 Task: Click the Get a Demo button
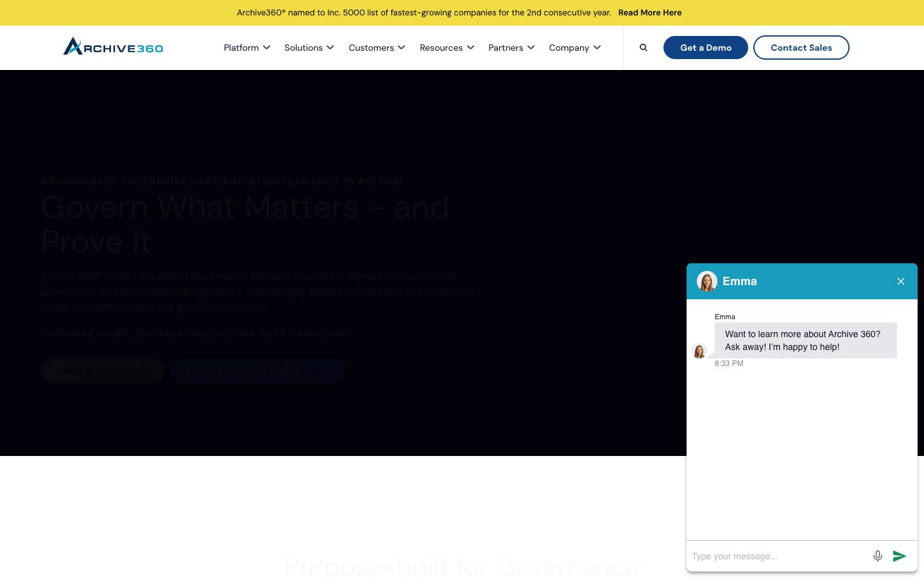[706, 48]
